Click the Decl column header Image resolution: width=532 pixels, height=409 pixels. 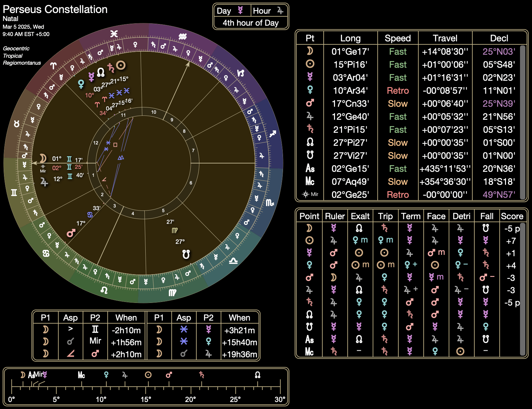click(499, 38)
